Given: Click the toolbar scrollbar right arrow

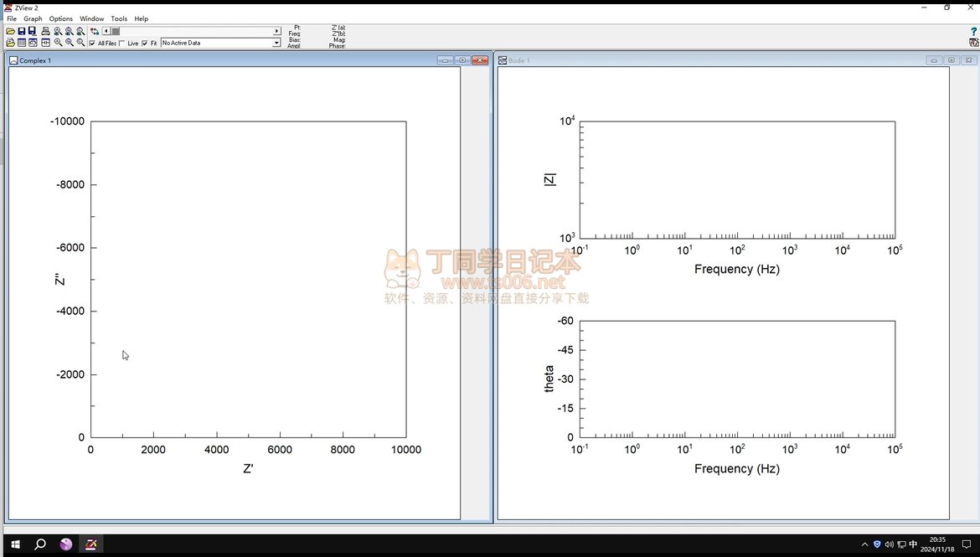Looking at the screenshot, I should coord(277,31).
